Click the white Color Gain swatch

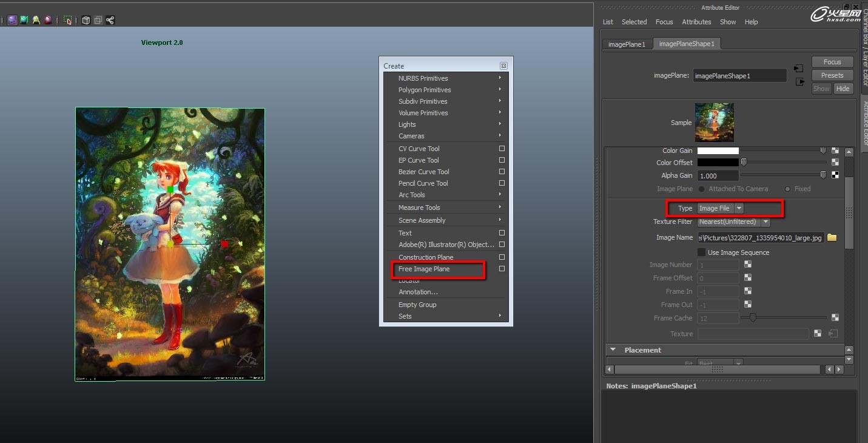coord(718,150)
